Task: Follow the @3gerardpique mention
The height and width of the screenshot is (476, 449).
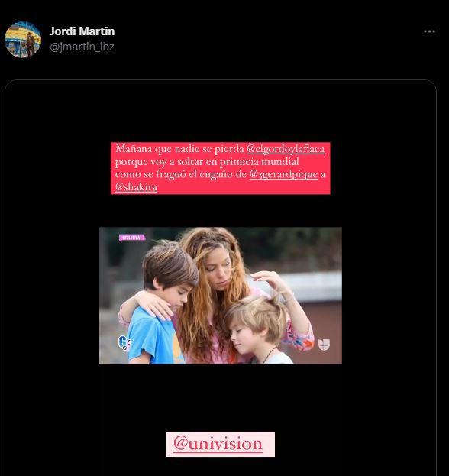Action: coord(283,174)
